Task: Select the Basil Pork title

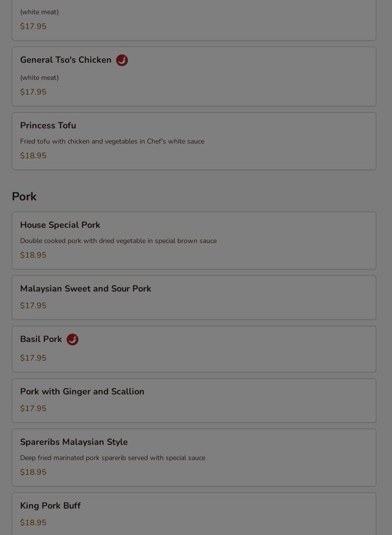Action: click(x=41, y=339)
